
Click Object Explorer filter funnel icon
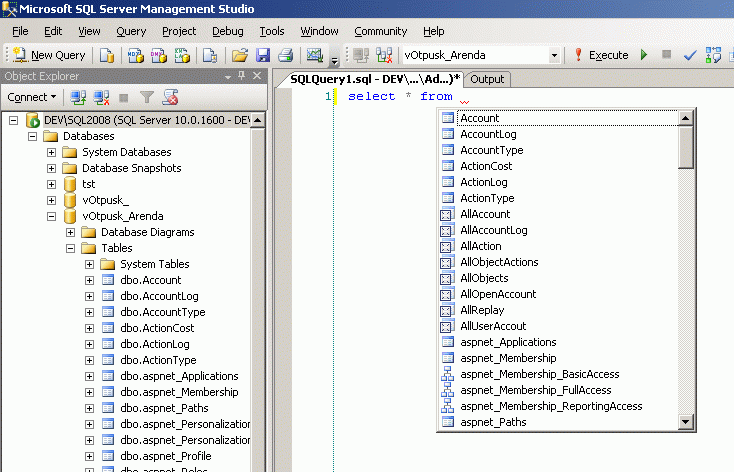click(147, 97)
